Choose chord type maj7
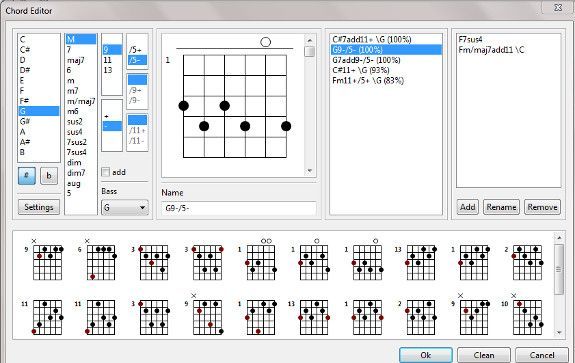The width and height of the screenshot is (575, 363). (81, 60)
